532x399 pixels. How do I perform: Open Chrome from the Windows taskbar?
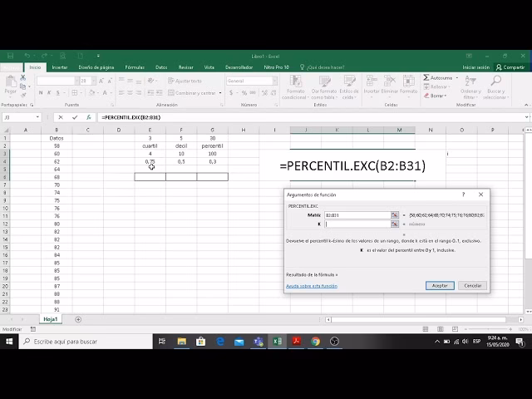coord(316,341)
